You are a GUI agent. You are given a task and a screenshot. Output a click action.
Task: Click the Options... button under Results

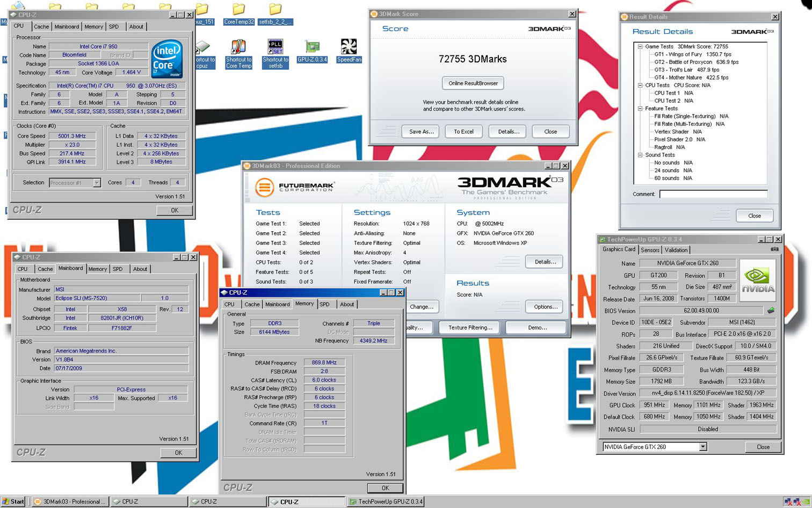(x=545, y=307)
